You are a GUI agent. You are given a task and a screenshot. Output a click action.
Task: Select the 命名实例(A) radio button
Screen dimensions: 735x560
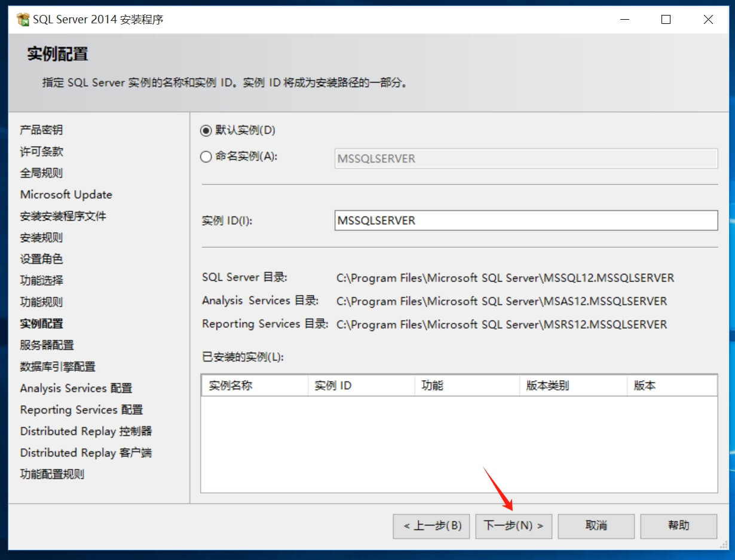[206, 157]
